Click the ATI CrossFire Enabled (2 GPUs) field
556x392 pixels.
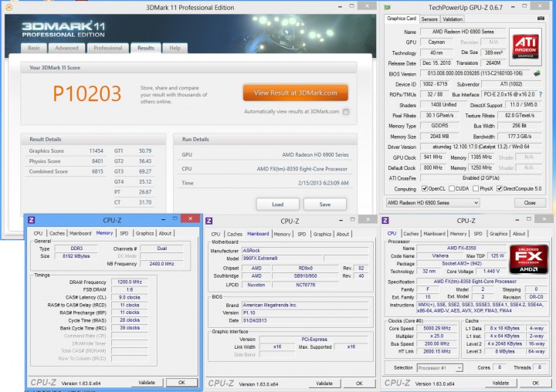click(481, 178)
